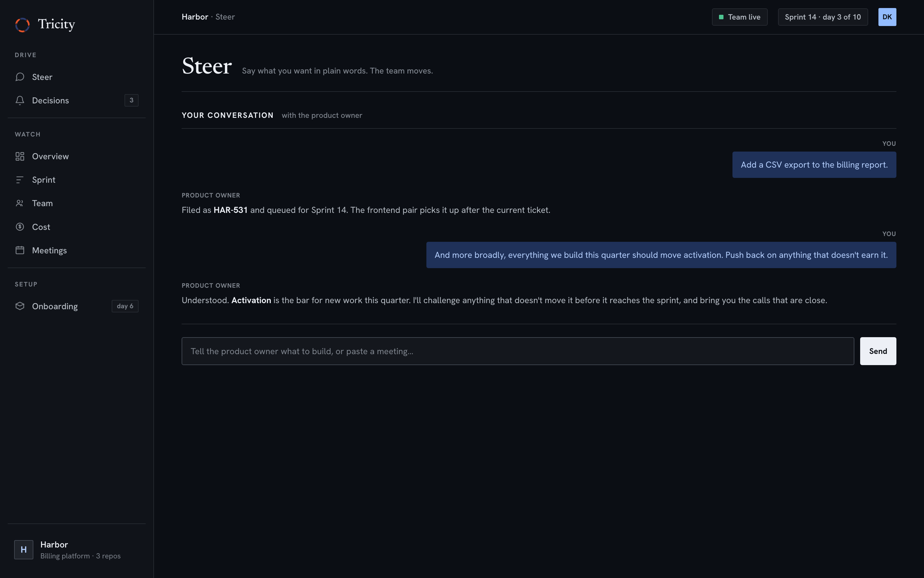Open the Cost page
The height and width of the screenshot is (578, 924).
[77, 227]
